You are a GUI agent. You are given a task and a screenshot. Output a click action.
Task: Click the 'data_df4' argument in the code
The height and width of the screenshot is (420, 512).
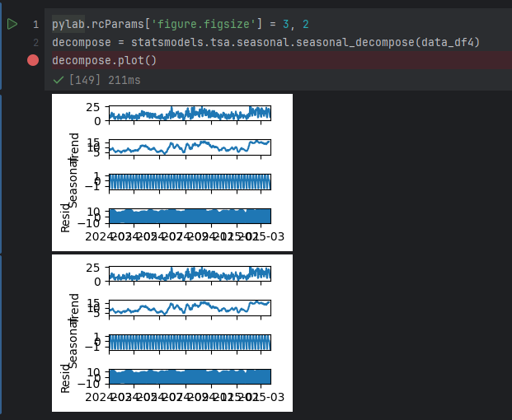[x=447, y=42]
